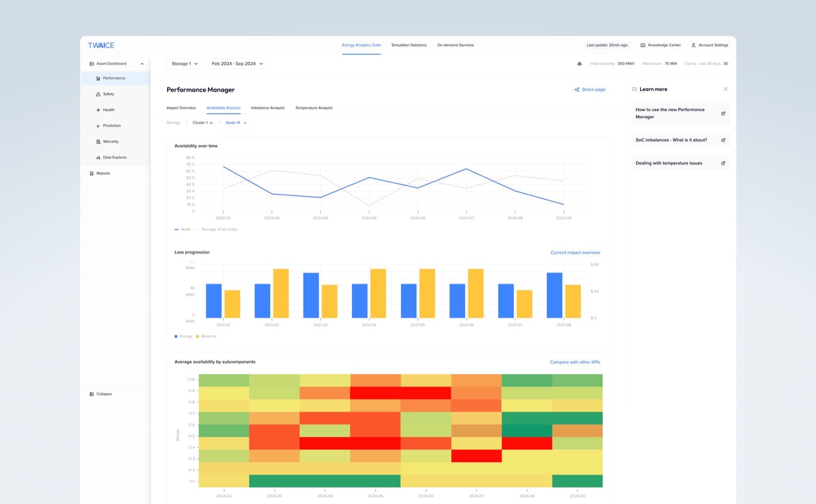Open Knowledge Center
The width and height of the screenshot is (816, 504).
point(660,45)
